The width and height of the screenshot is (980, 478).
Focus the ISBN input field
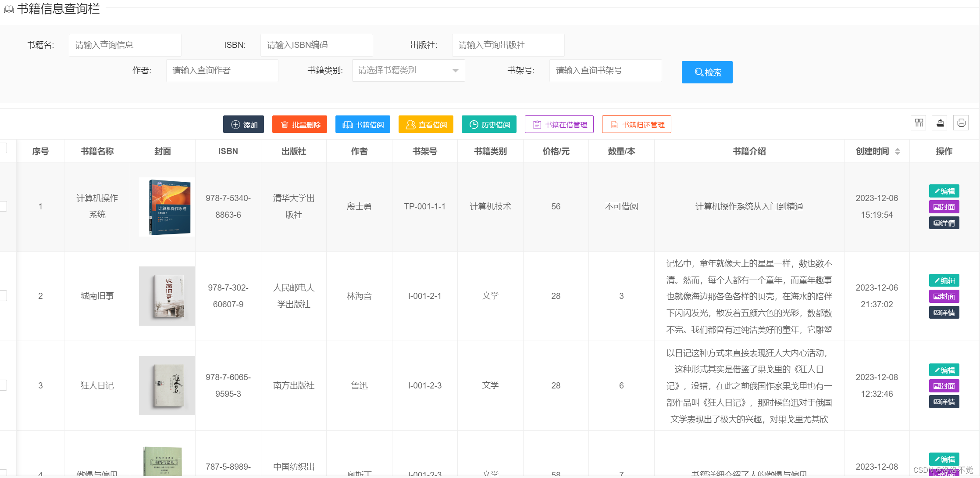coord(317,45)
